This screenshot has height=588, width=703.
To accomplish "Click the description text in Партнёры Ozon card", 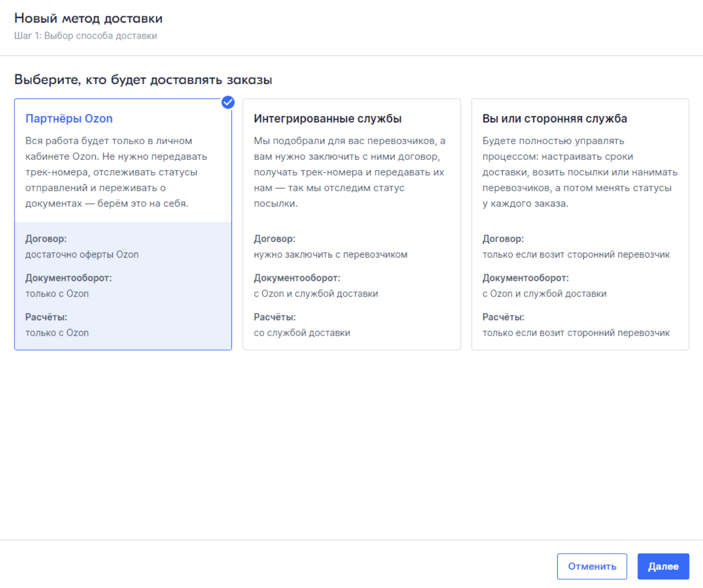I will pyautogui.click(x=116, y=172).
